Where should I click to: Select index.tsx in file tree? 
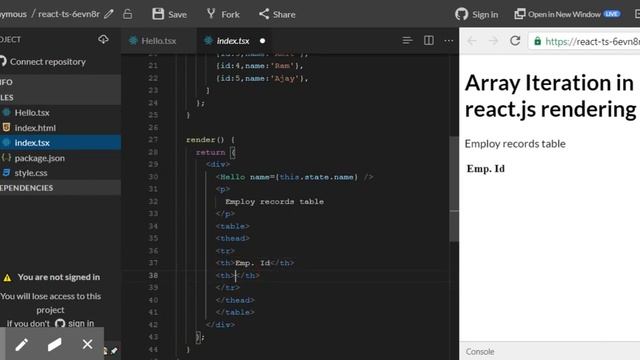[x=60, y=142]
